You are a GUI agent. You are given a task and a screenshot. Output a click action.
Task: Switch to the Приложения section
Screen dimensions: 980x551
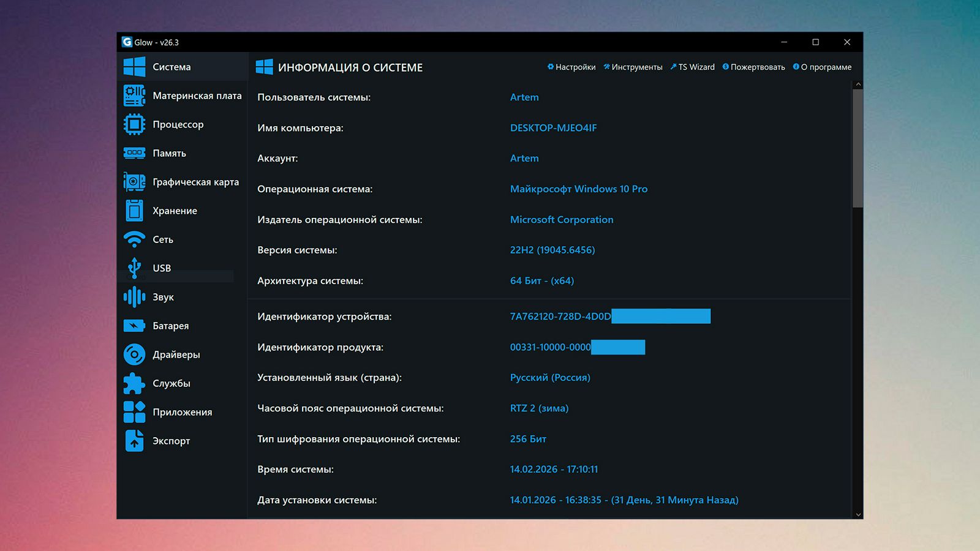tap(182, 412)
